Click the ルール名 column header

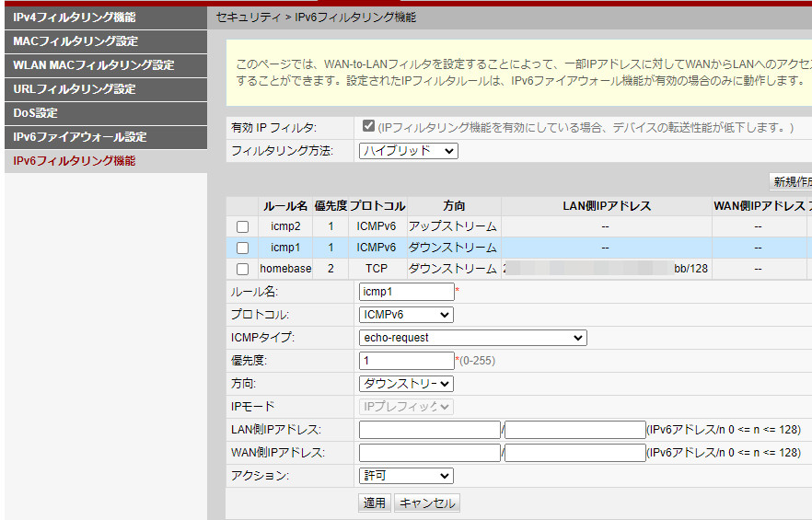point(285,206)
